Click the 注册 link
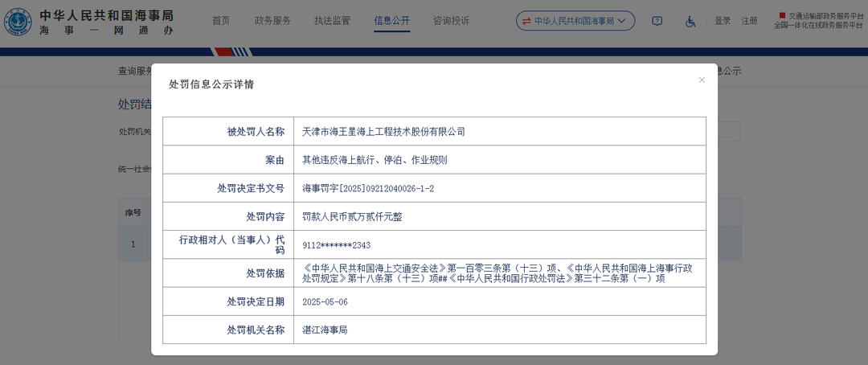The height and width of the screenshot is (365, 868). click(749, 21)
